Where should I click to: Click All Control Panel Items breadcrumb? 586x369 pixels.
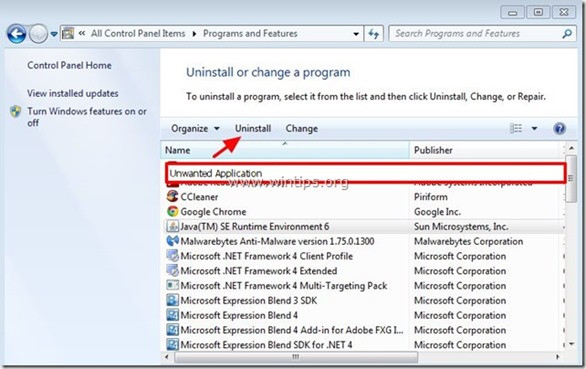(x=138, y=34)
